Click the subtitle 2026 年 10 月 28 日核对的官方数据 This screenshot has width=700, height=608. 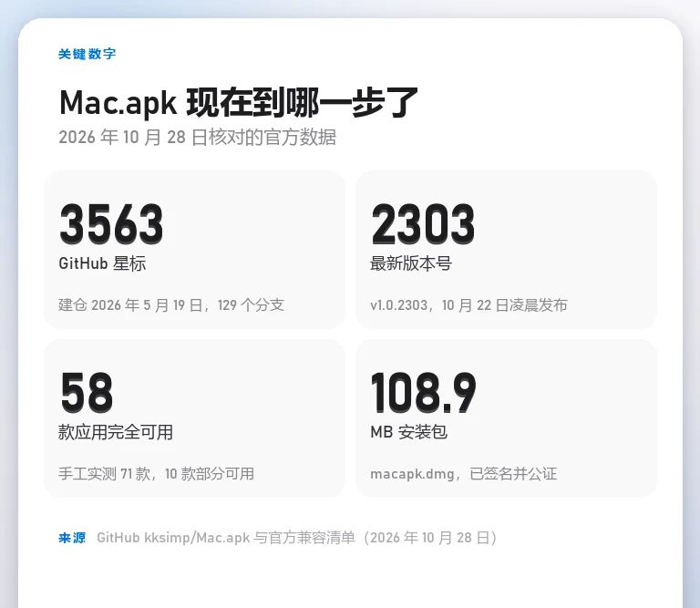pyautogui.click(x=197, y=137)
